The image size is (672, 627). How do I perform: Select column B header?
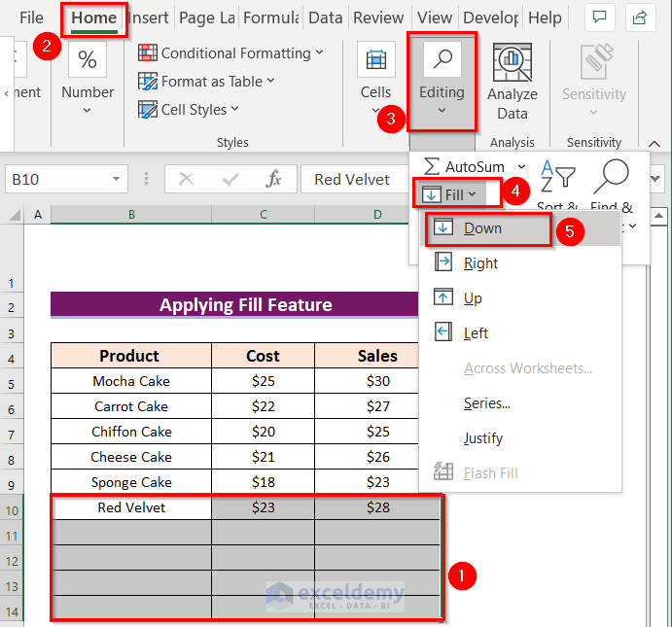pos(131,214)
